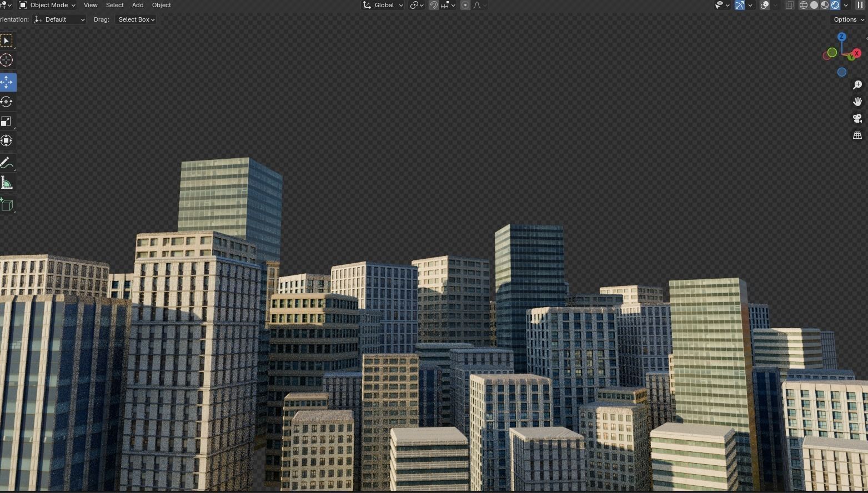The image size is (868, 493).
Task: Expand the gizmo options arrow
Action: [x=750, y=5]
